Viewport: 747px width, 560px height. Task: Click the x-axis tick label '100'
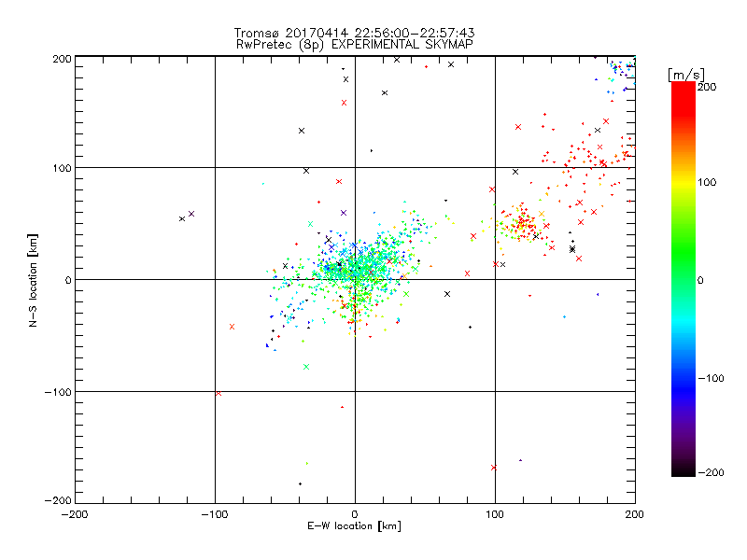(495, 514)
